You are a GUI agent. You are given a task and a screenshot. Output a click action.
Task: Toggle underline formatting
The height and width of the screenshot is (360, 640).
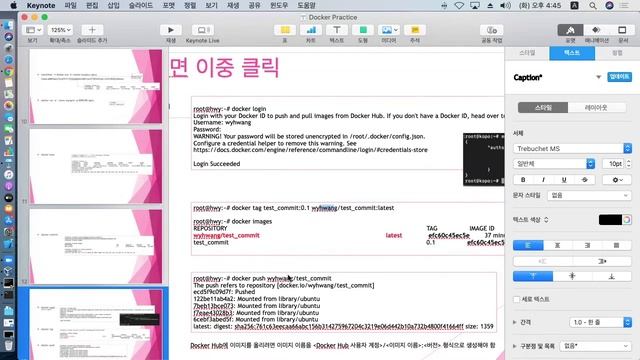coord(564,180)
